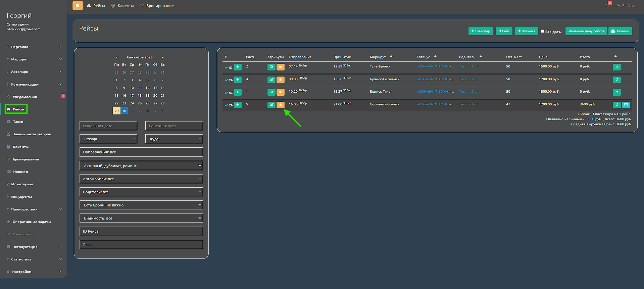The height and width of the screenshot is (289, 644).
Task: Open the -Откуда- departure dropdown
Action: tap(108, 139)
